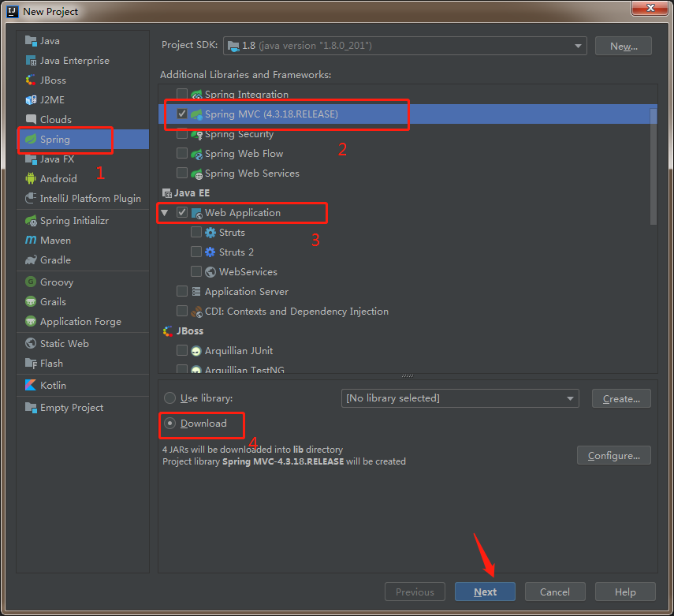Click the Groovy icon

[31, 282]
